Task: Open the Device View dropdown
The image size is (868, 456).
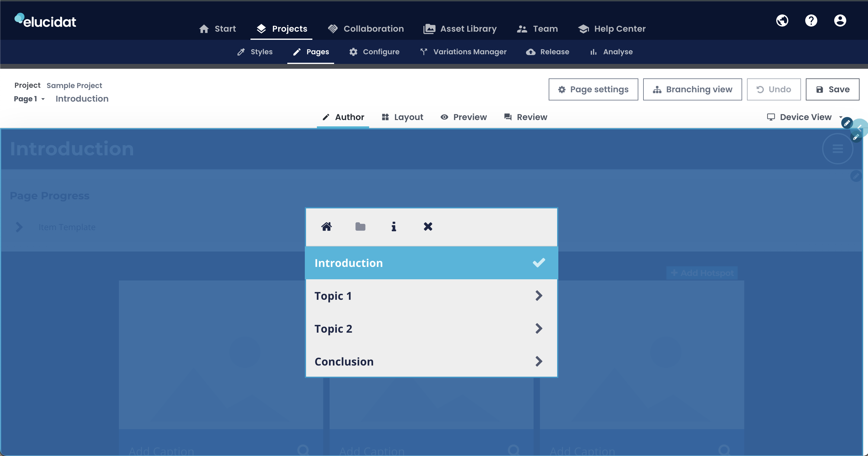Action: pyautogui.click(x=805, y=117)
